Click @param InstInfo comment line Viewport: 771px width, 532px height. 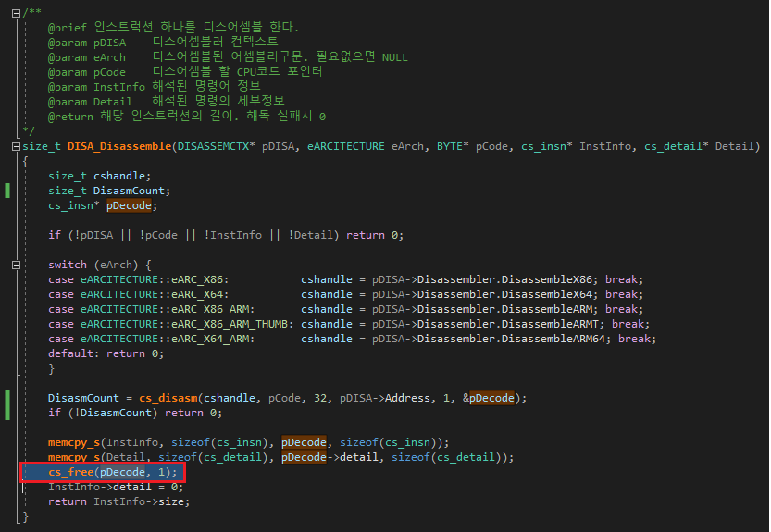pos(154,87)
